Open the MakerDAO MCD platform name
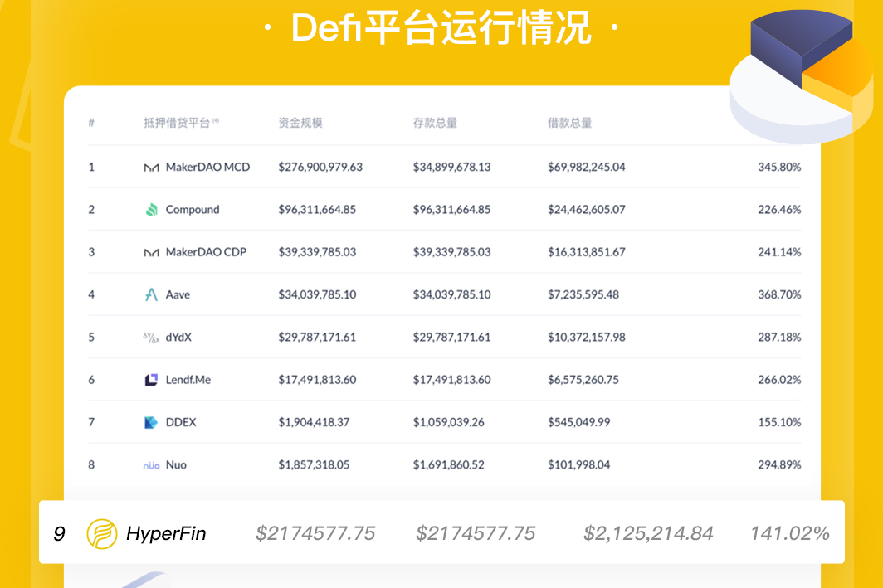 coord(207,168)
